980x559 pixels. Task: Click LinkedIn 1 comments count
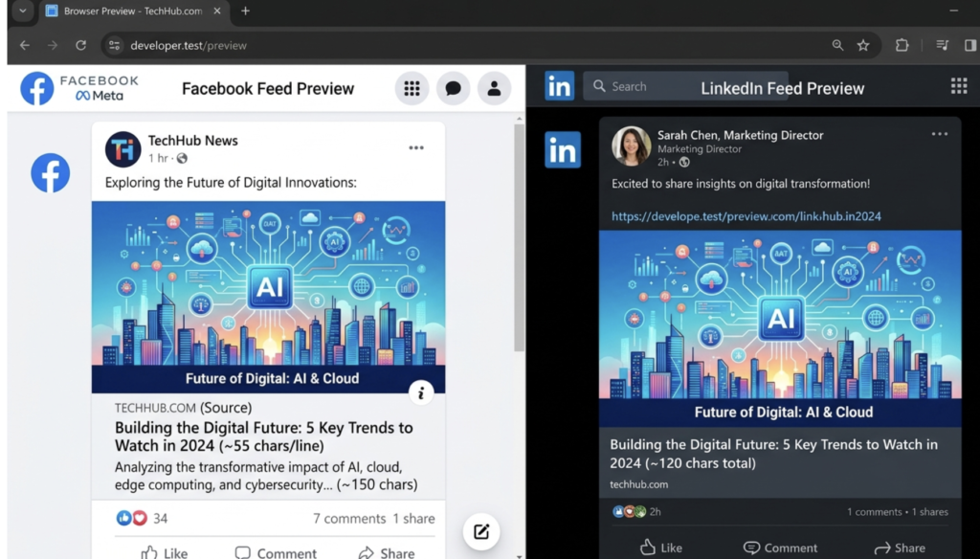874,511
